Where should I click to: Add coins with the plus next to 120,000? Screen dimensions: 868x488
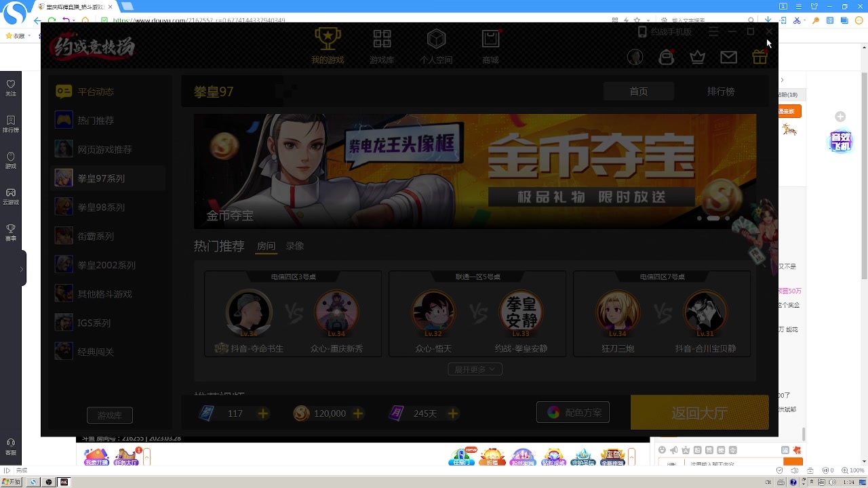pyautogui.click(x=358, y=413)
